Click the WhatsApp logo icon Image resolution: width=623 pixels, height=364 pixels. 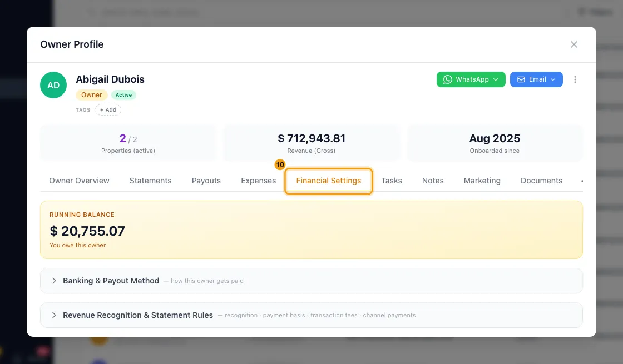point(447,79)
